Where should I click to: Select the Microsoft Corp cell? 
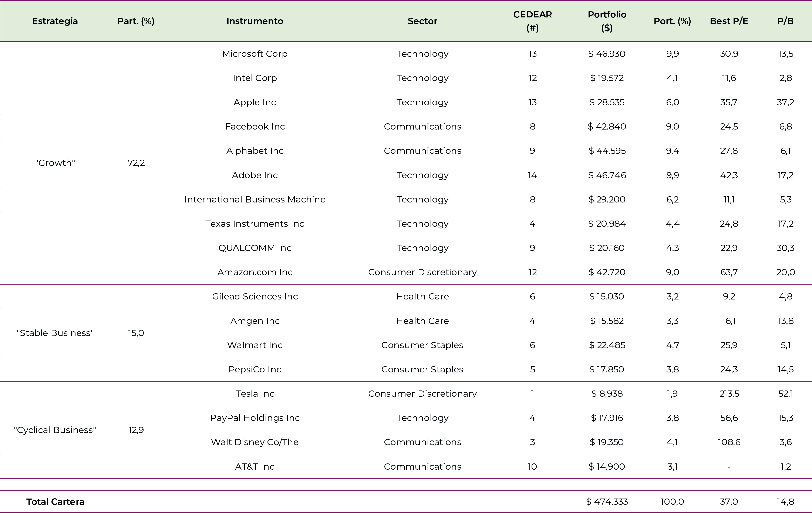point(255,54)
